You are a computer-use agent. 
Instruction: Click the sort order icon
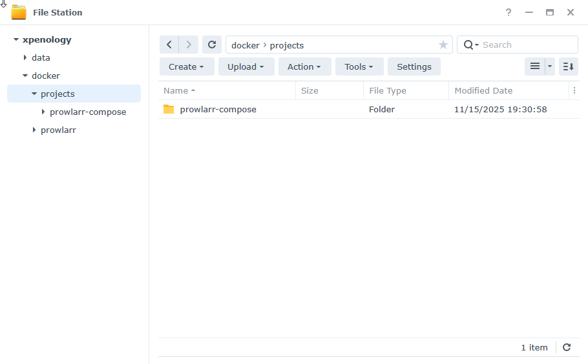tap(569, 66)
